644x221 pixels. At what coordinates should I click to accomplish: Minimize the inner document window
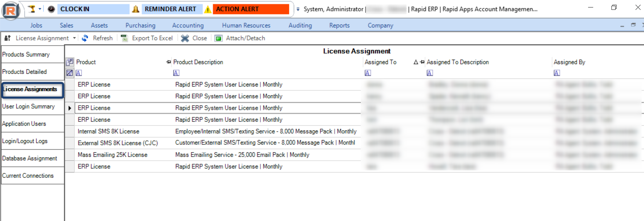coord(622,25)
